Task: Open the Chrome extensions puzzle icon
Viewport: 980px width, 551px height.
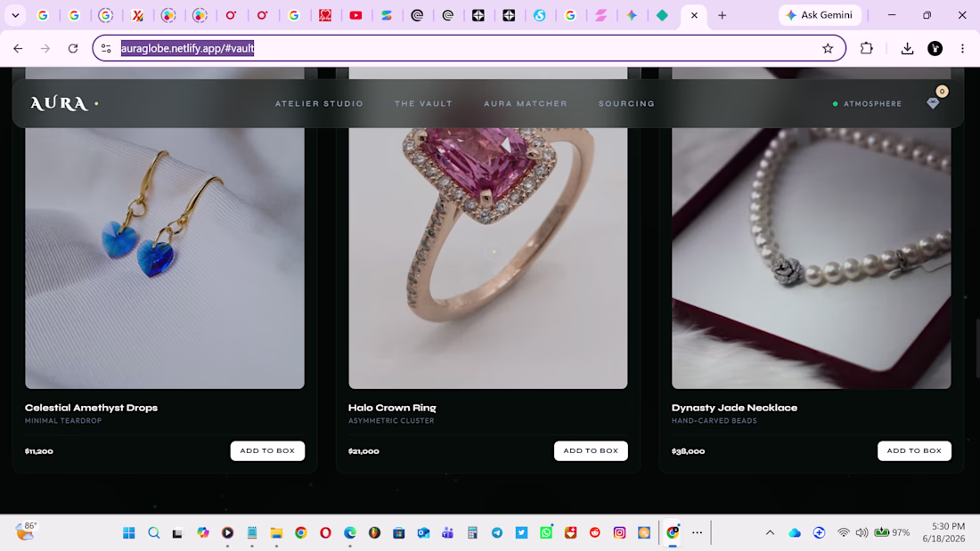Action: (866, 48)
